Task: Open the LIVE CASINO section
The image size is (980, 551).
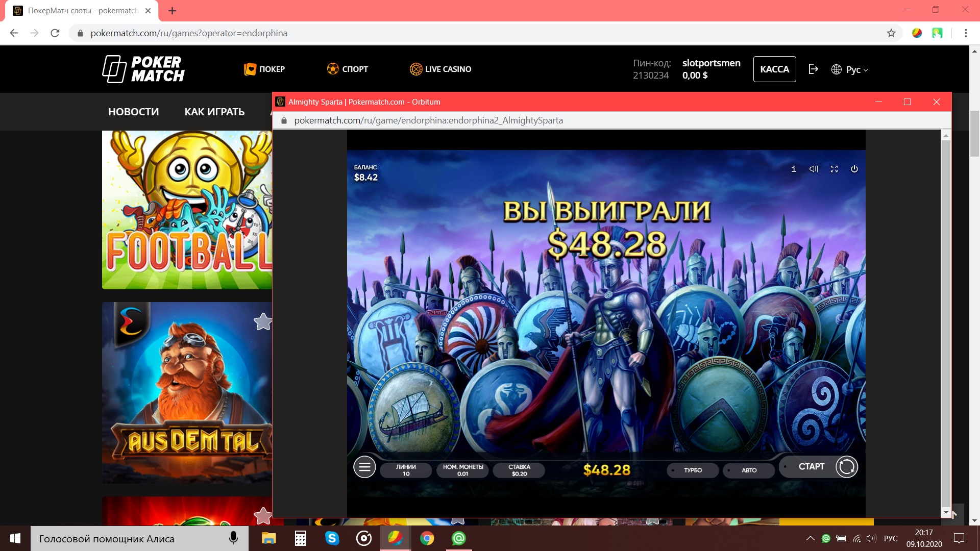Action: [440, 69]
